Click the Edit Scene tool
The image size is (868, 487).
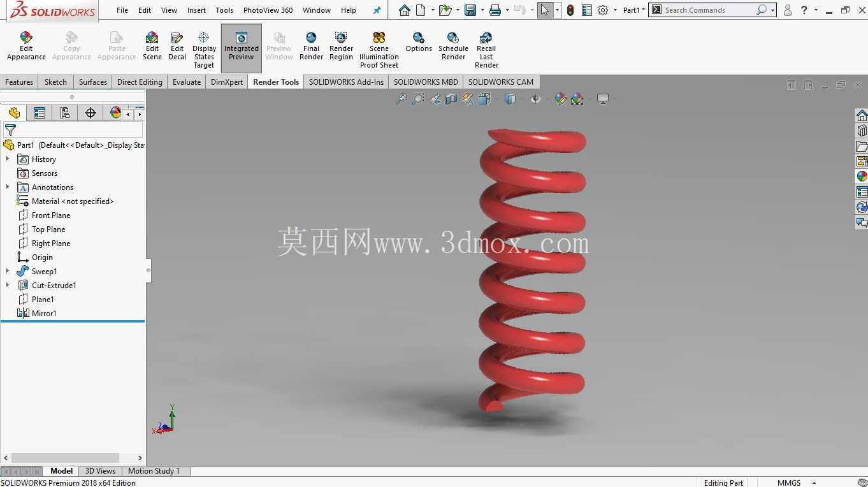point(152,46)
